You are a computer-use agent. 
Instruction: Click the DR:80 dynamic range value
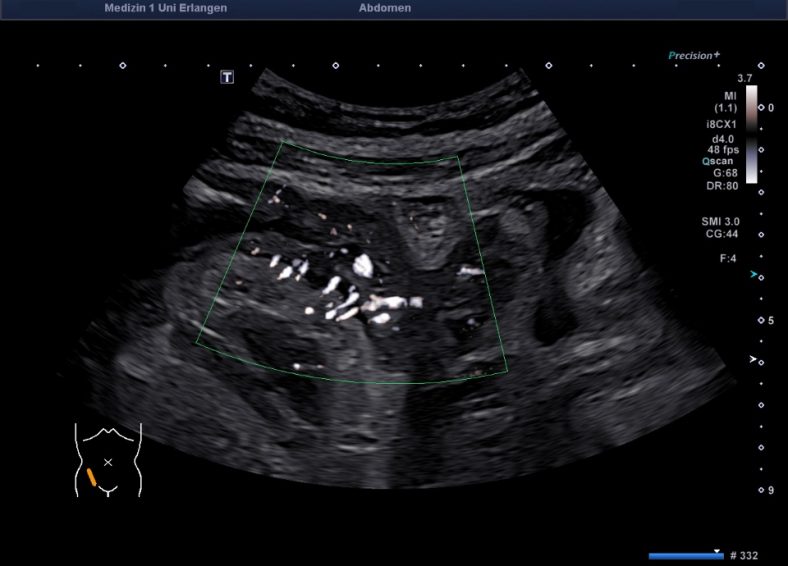724,184
